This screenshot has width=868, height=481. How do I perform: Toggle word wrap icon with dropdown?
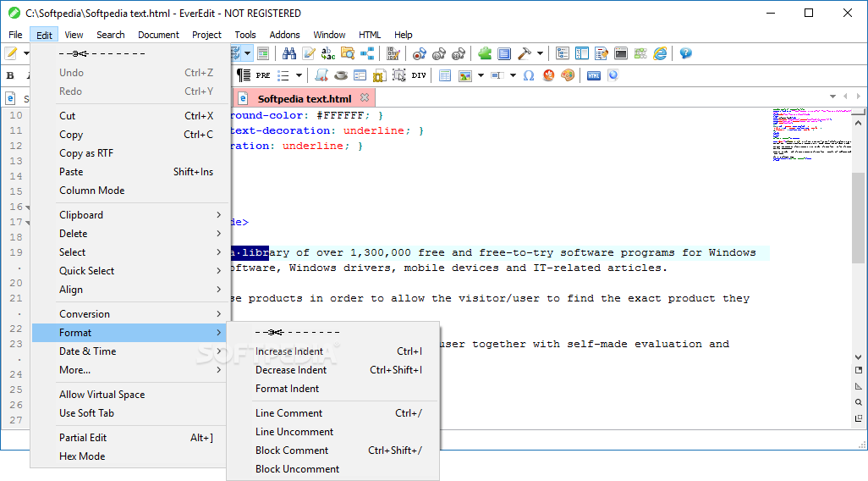pos(241,53)
